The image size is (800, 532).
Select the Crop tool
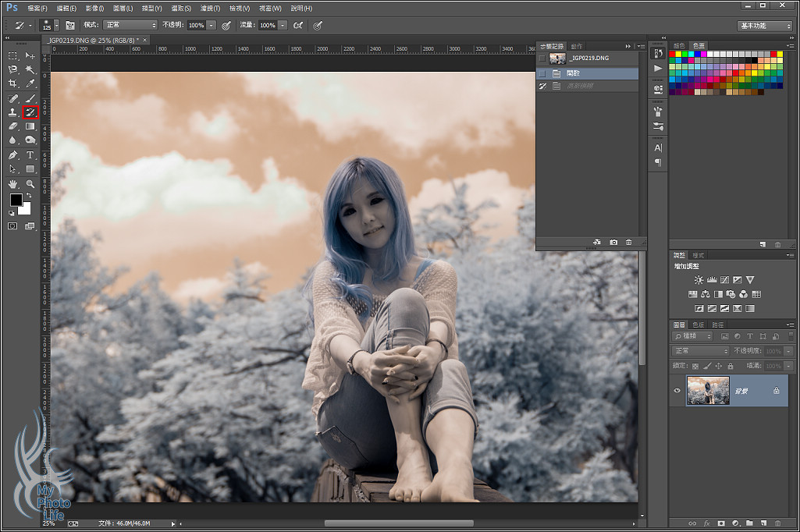(13, 83)
